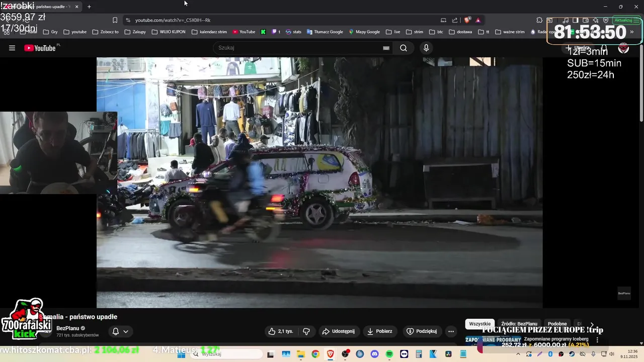Open the dostawa bookmarks folder
Screen dimensions: 644x362
[460, 32]
